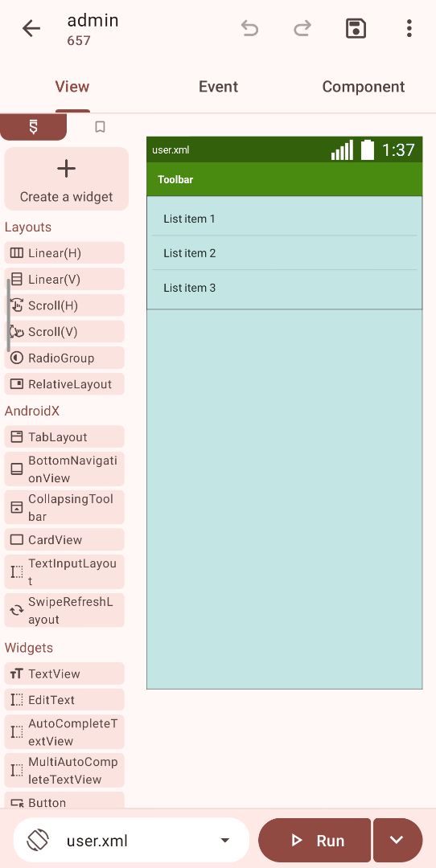Pick the TextView widget
This screenshot has width=436, height=868.
[x=64, y=674]
